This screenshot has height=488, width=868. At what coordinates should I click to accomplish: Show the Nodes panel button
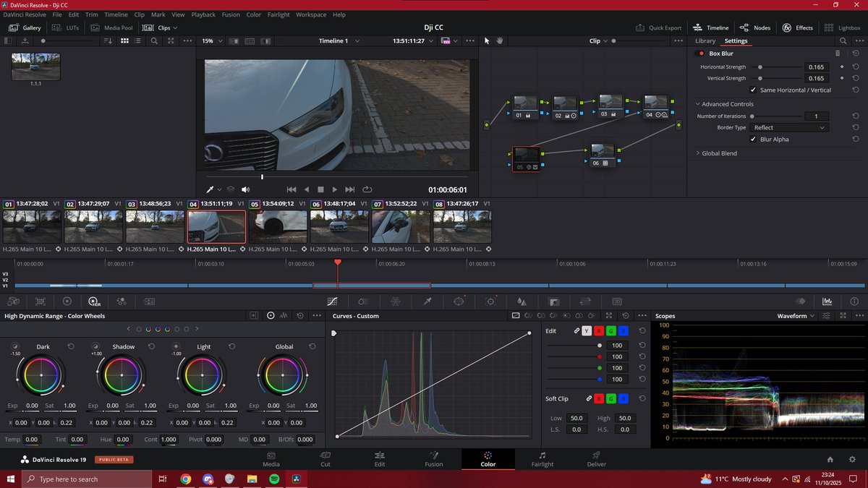(755, 27)
